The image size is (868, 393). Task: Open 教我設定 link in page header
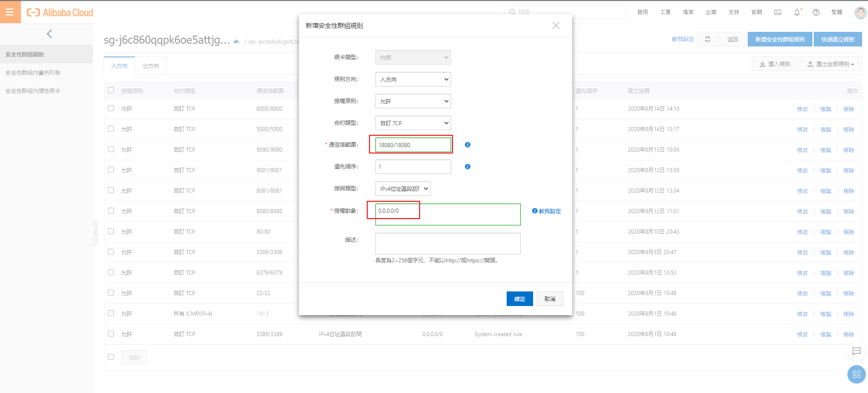[683, 39]
